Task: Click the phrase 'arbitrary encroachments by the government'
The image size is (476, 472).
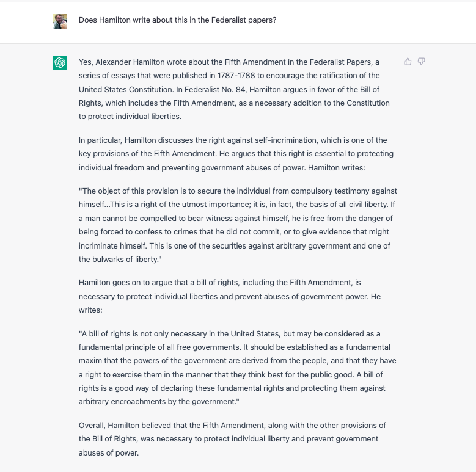Action: pos(158,402)
